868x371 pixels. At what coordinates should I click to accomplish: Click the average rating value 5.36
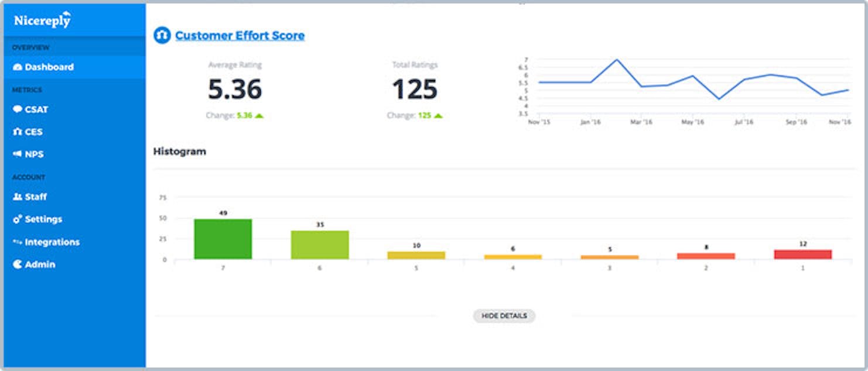tap(235, 90)
